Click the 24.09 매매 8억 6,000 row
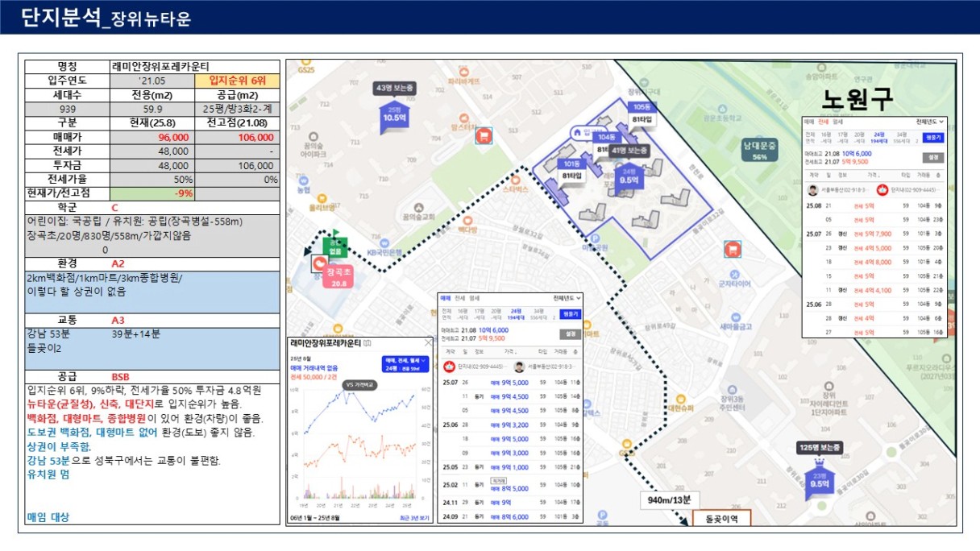980x551 pixels. coord(510,516)
